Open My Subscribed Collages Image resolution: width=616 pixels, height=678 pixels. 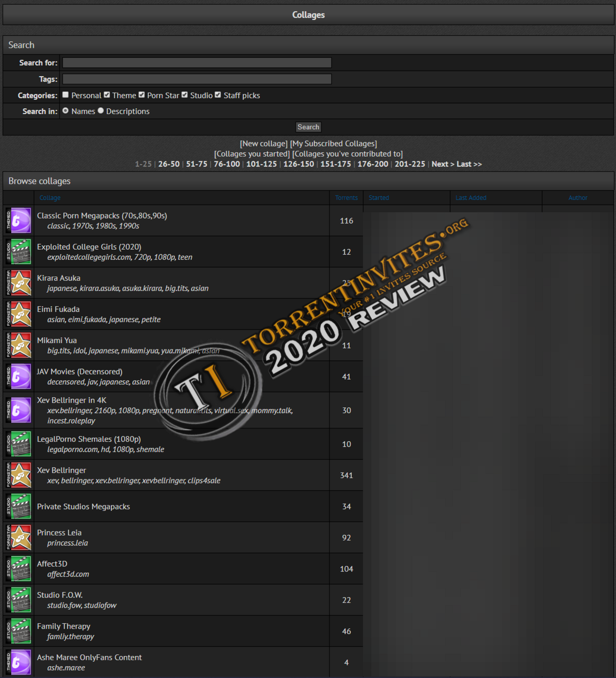click(333, 144)
